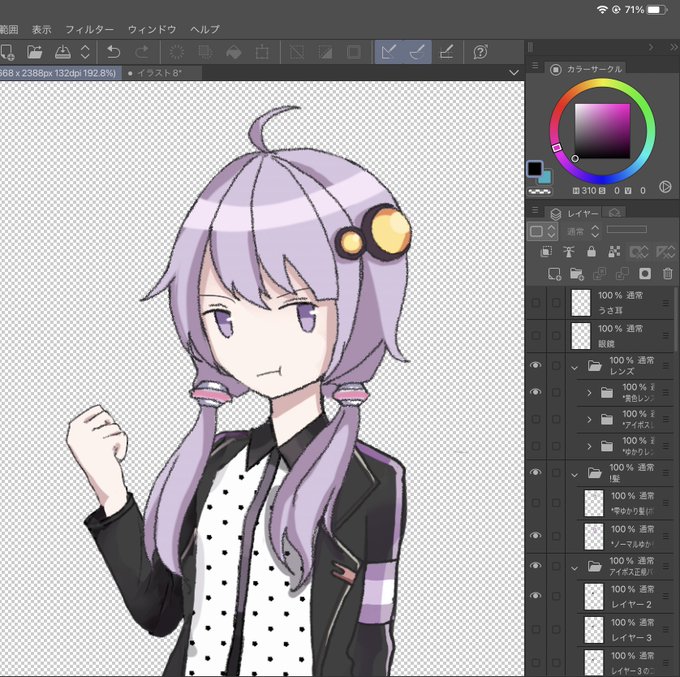This screenshot has height=677, width=680.
Task: Click the Show selection border icon
Action: (x=354, y=52)
